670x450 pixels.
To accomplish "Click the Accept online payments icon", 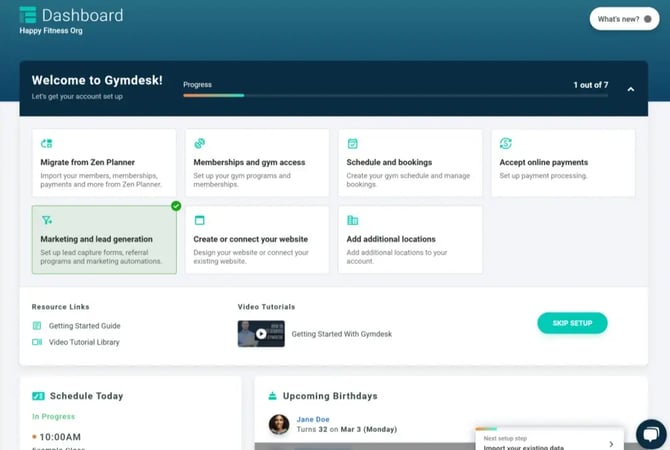I will tap(505, 144).
